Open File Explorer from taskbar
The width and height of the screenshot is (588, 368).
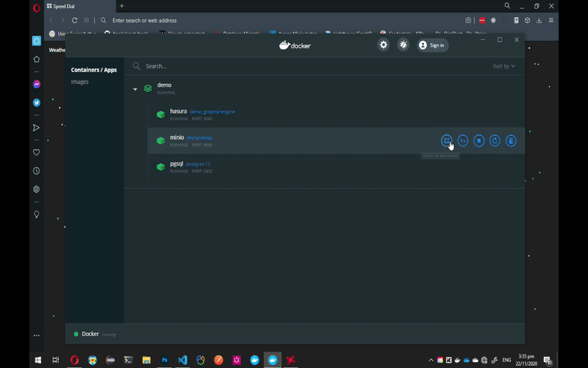tap(146, 360)
